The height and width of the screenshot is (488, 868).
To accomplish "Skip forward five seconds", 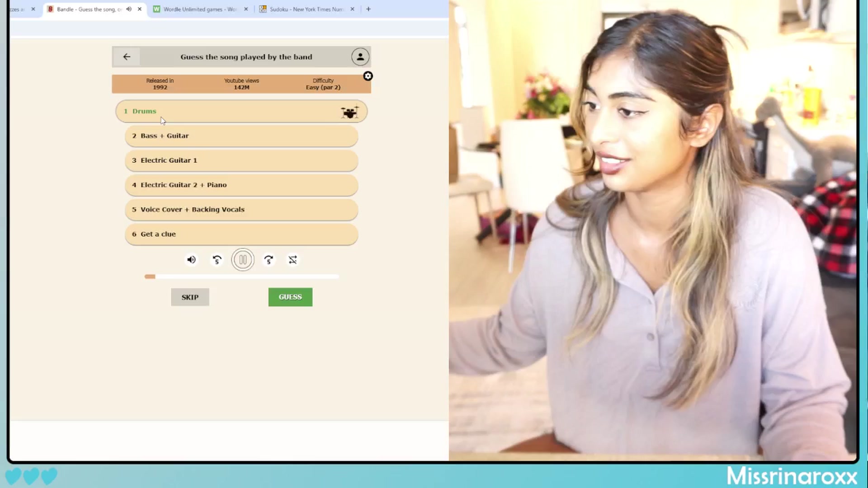I will pyautogui.click(x=269, y=260).
